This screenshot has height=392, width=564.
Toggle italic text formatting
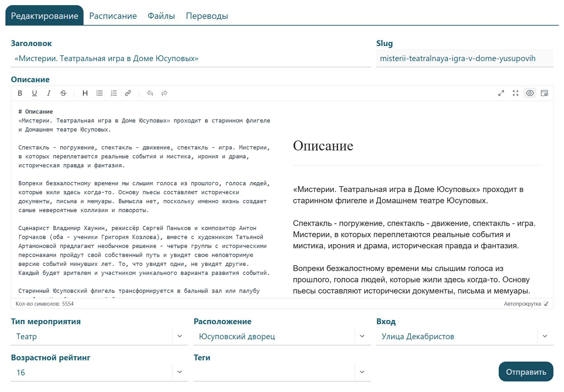tap(49, 93)
